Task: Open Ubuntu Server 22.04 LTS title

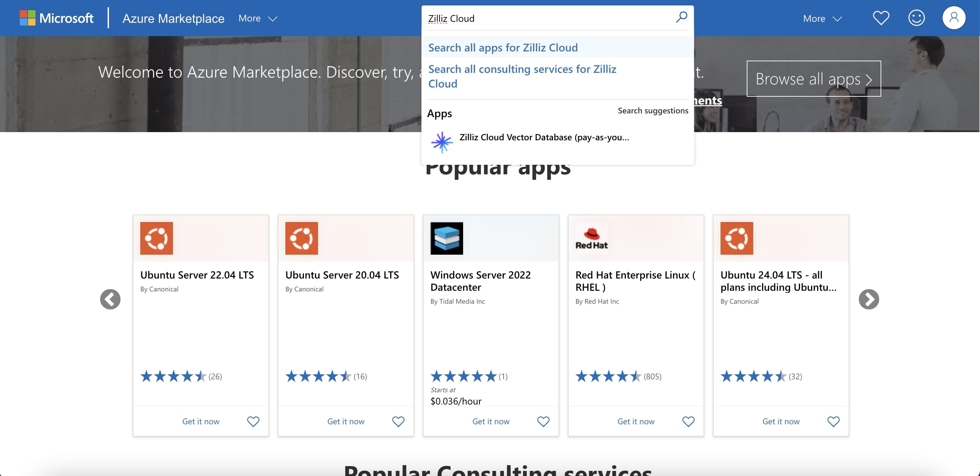Action: (197, 275)
